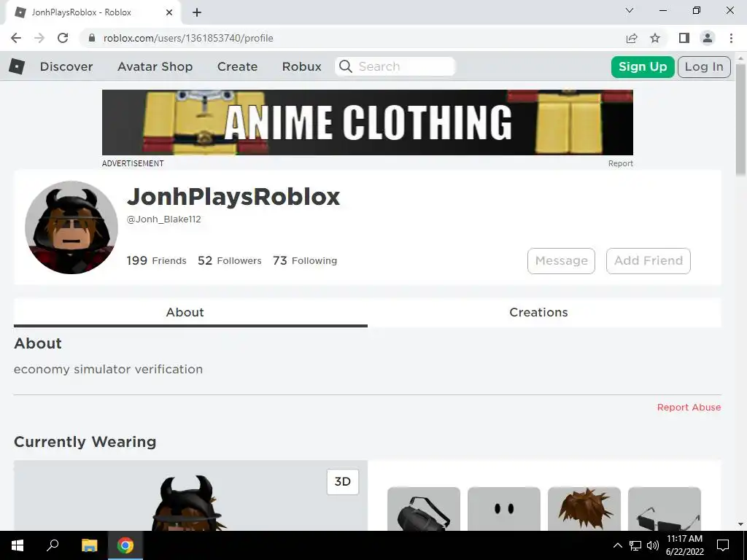Screen dimensions: 747x560
Task: Open Windows taskbar search
Action: (53, 545)
